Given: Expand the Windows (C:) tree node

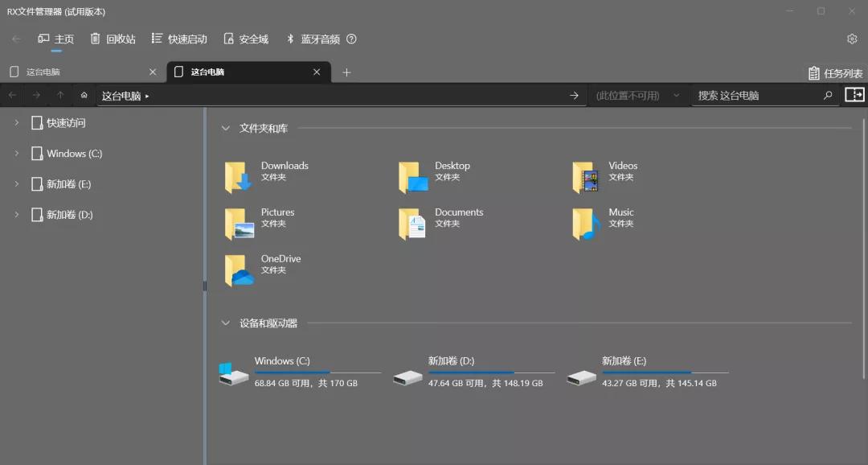Looking at the screenshot, I should [x=17, y=153].
